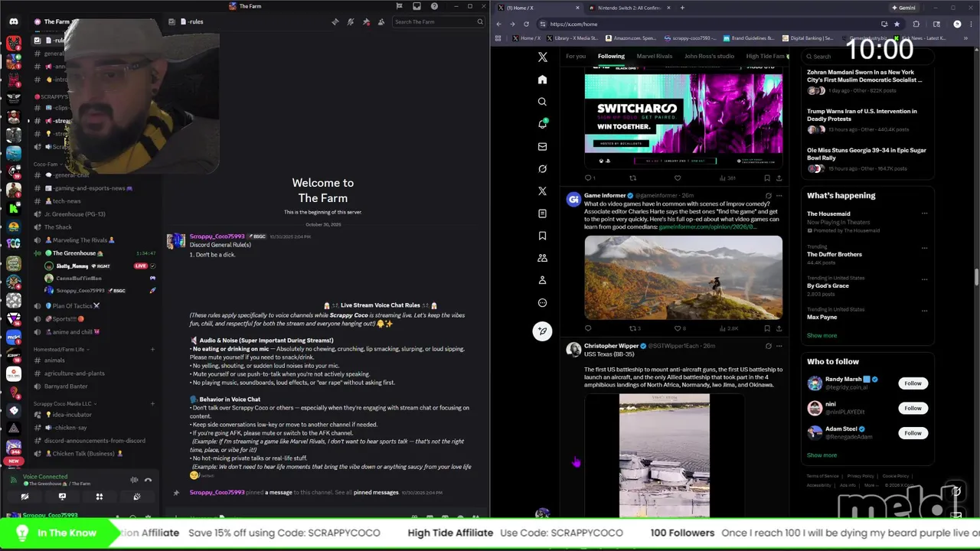Open X Home from the sidebar

coord(542,80)
